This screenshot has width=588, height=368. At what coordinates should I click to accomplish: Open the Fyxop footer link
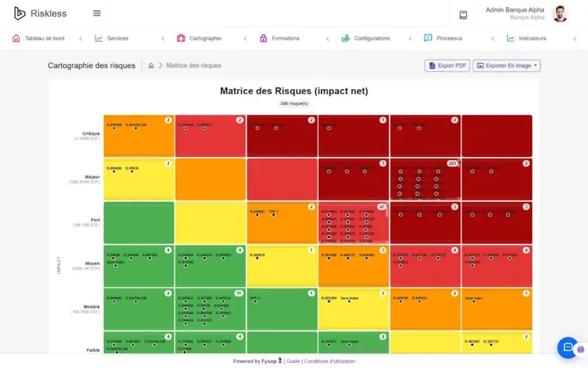pos(269,361)
